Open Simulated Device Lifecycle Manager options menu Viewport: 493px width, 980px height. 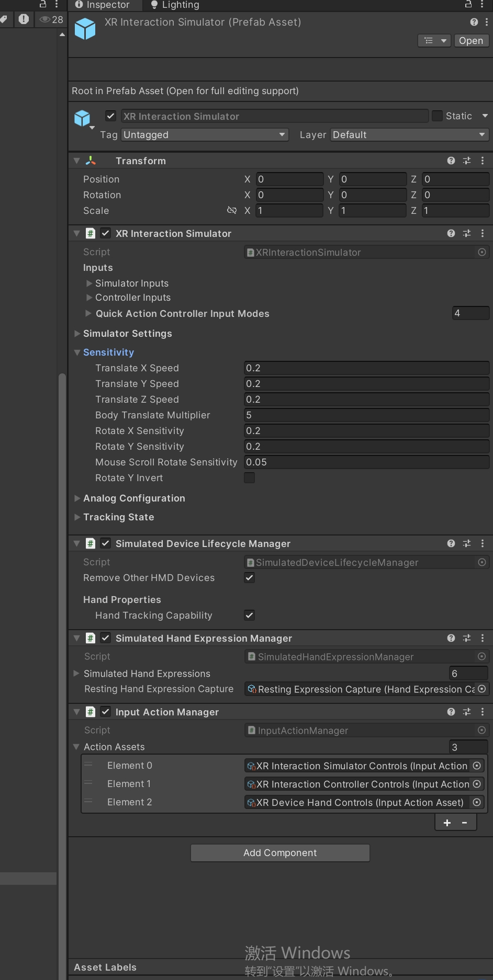click(x=483, y=543)
